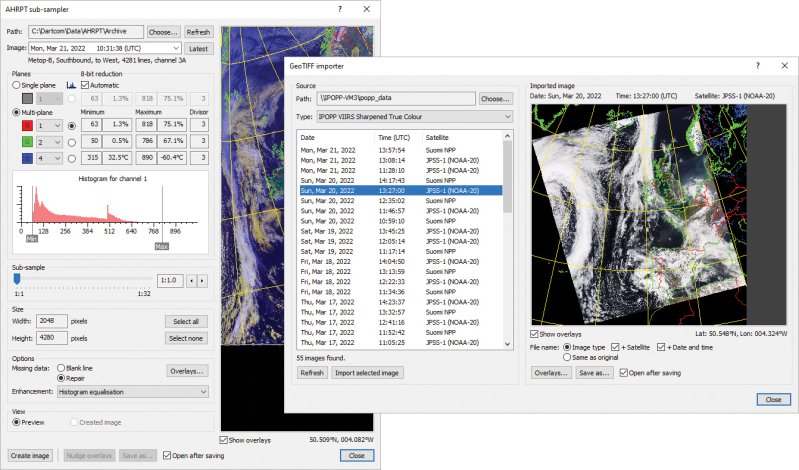Open the green plane channel dropdown
The width and height of the screenshot is (799, 470).
tap(49, 142)
